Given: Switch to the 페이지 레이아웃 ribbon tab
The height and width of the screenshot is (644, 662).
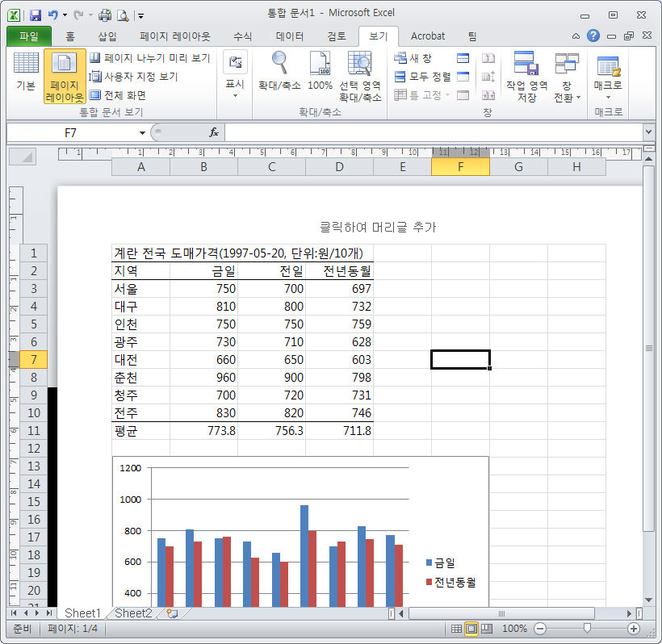Looking at the screenshot, I should pos(175,36).
